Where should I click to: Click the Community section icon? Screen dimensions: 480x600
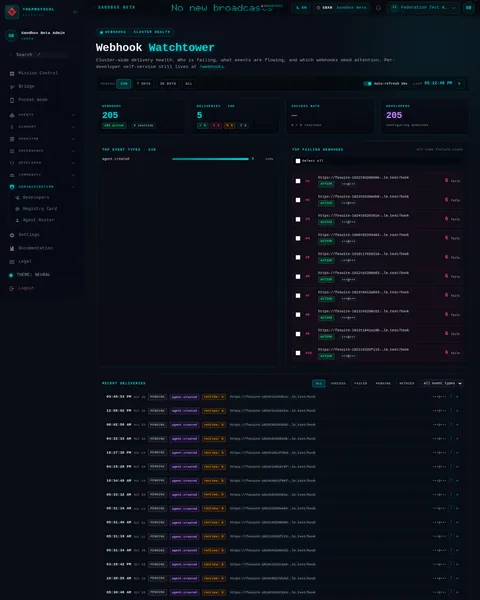click(12, 175)
